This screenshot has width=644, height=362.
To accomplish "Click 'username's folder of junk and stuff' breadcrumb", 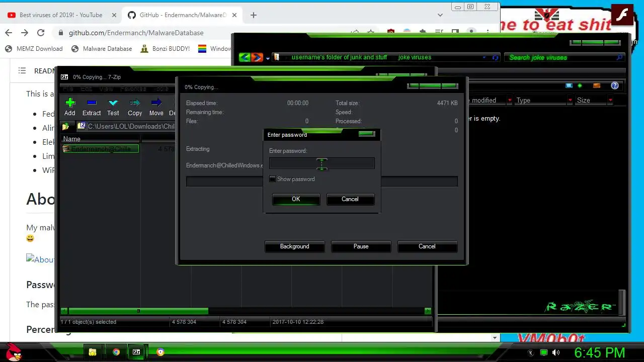I will click(x=339, y=57).
